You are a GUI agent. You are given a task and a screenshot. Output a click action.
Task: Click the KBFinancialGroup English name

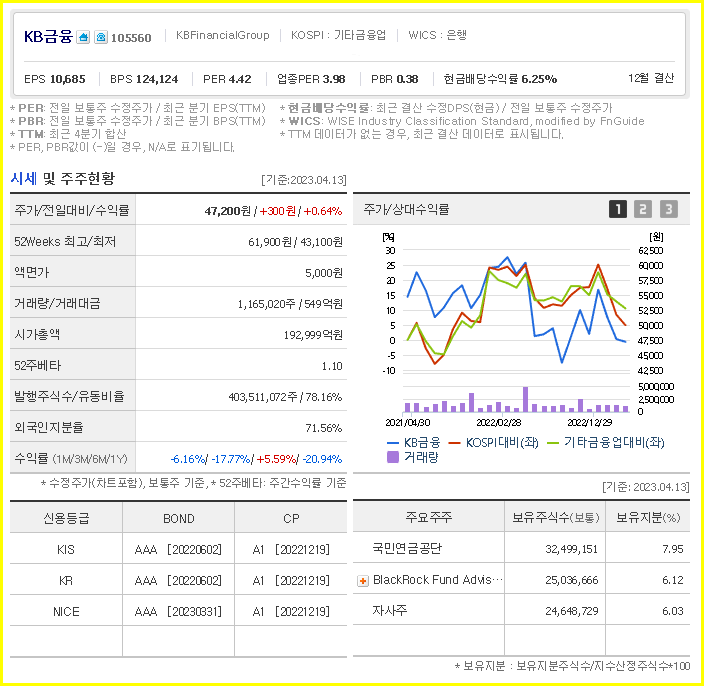(x=223, y=35)
